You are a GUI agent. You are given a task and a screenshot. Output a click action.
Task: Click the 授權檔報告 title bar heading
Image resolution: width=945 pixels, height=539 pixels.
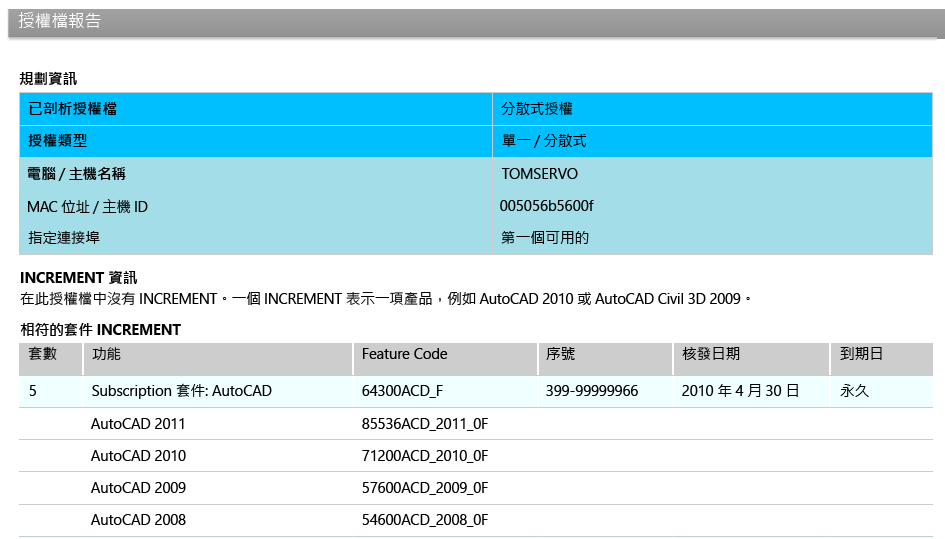point(59,21)
